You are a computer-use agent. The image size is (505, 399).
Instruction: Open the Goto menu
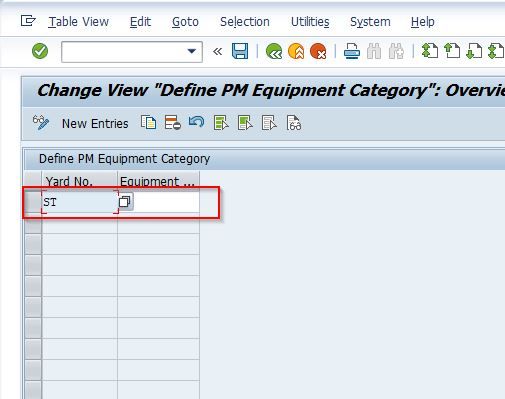pyautogui.click(x=185, y=22)
